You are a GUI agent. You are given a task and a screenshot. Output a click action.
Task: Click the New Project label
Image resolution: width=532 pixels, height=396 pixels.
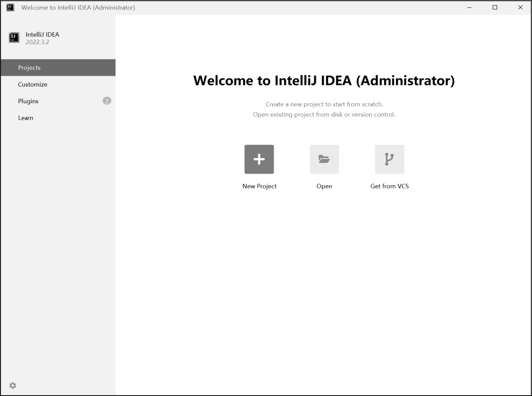pyautogui.click(x=259, y=186)
